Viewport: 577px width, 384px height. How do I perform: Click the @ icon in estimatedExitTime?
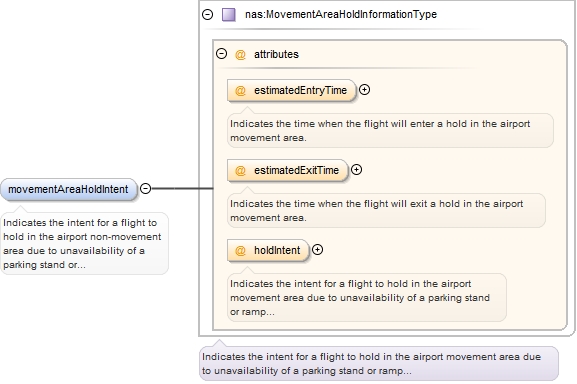[240, 171]
